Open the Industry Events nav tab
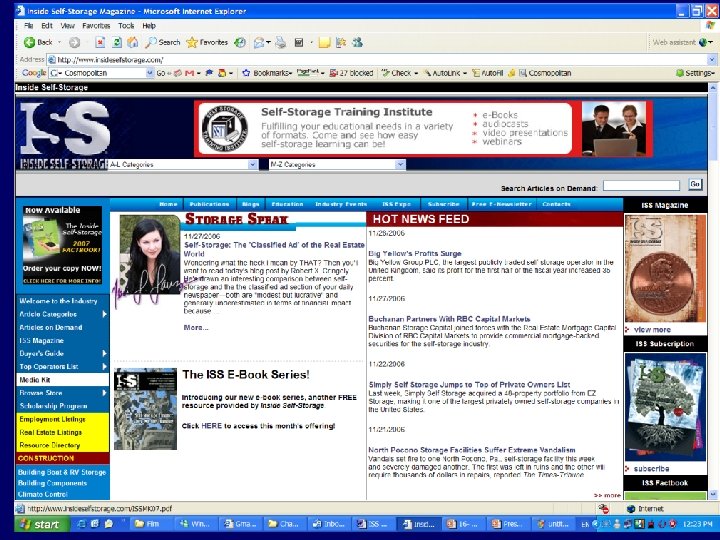The width and height of the screenshot is (720, 540). [x=341, y=204]
